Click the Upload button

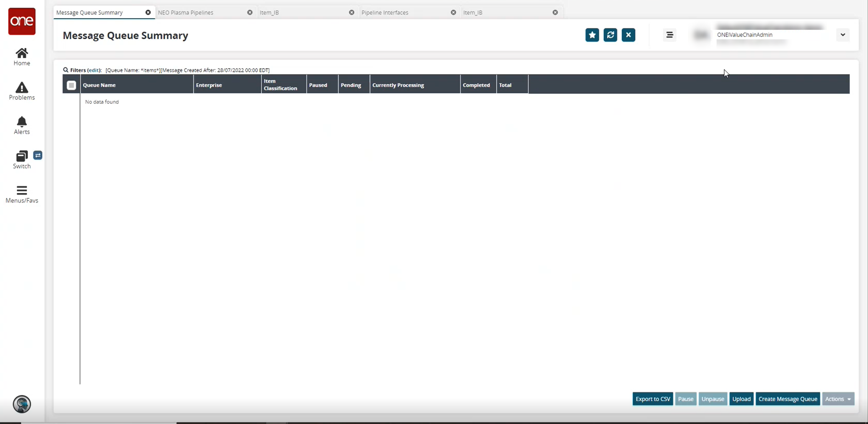tap(741, 399)
